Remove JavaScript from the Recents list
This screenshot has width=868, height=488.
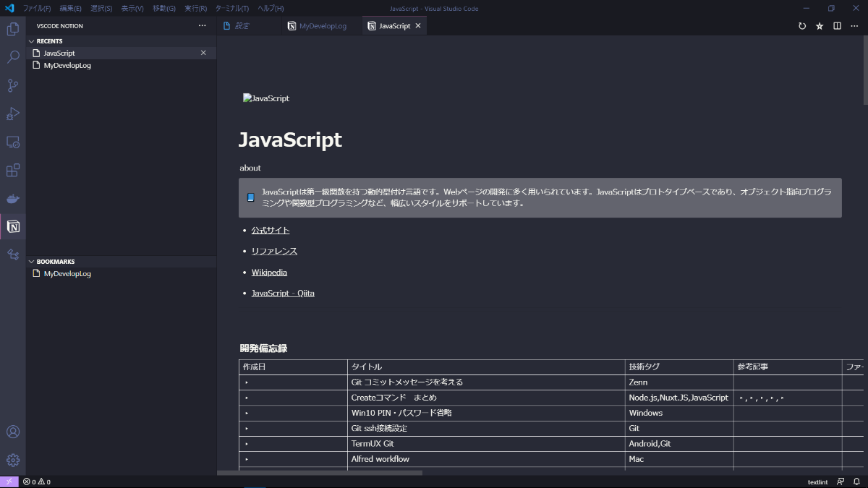pos(203,52)
